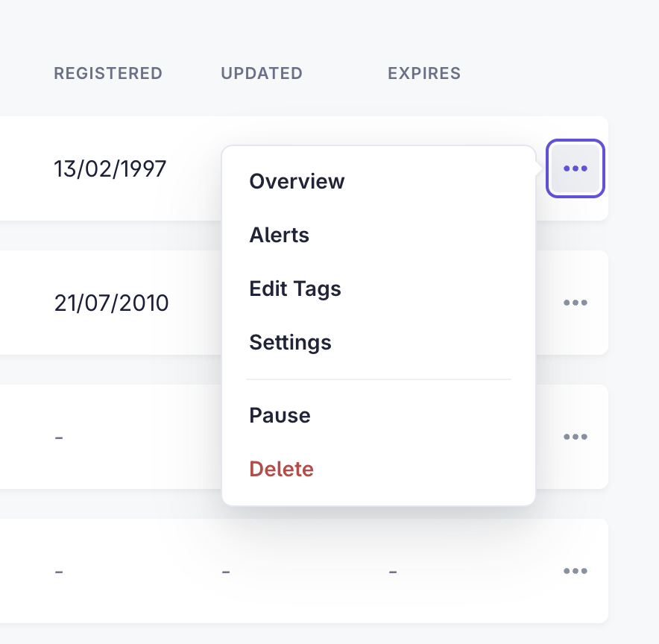Open the three-dot menu in the bottom row

point(576,571)
